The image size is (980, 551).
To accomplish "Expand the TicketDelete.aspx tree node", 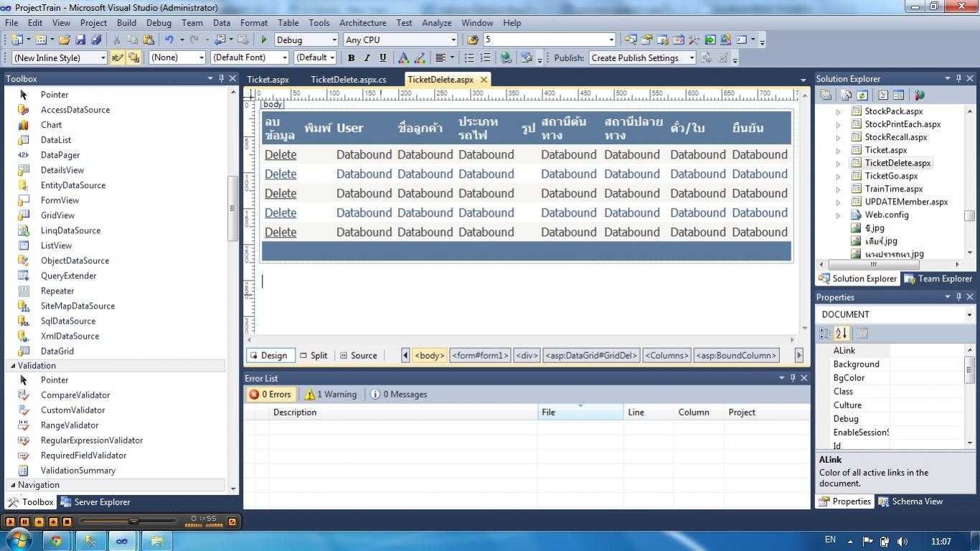I will tap(838, 163).
